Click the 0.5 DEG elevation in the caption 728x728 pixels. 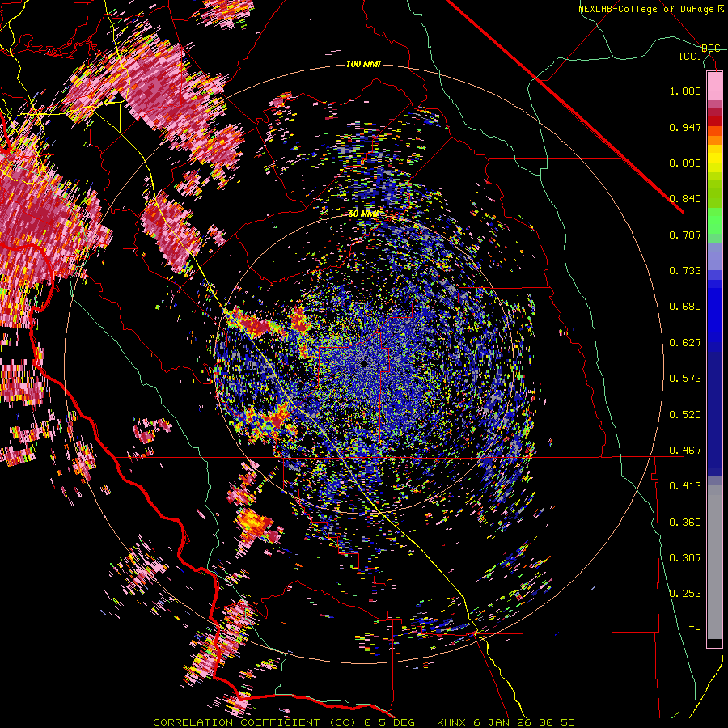pyautogui.click(x=392, y=722)
